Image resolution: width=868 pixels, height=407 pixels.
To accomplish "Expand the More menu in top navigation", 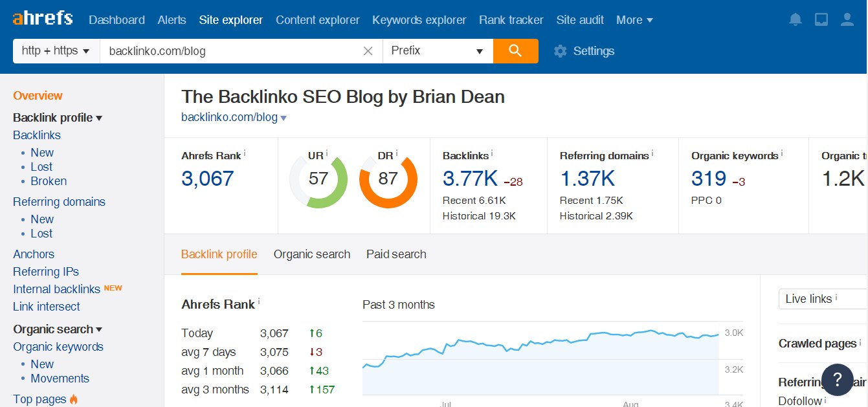I will (634, 20).
